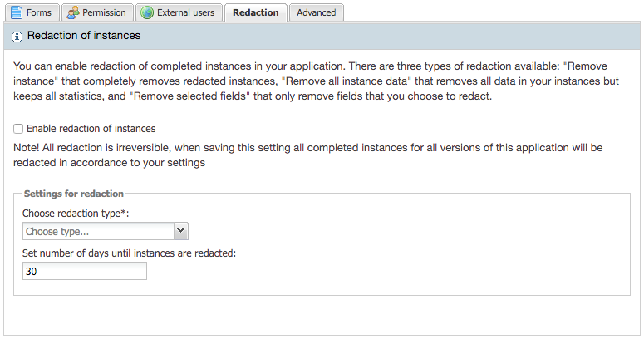Click the 'Enable redaction of instances' label text
This screenshot has width=644, height=339.
tap(91, 129)
